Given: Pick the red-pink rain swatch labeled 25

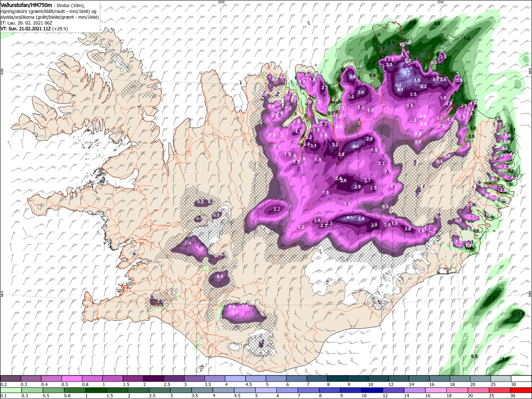Looking at the screenshot, I should 499,390.
